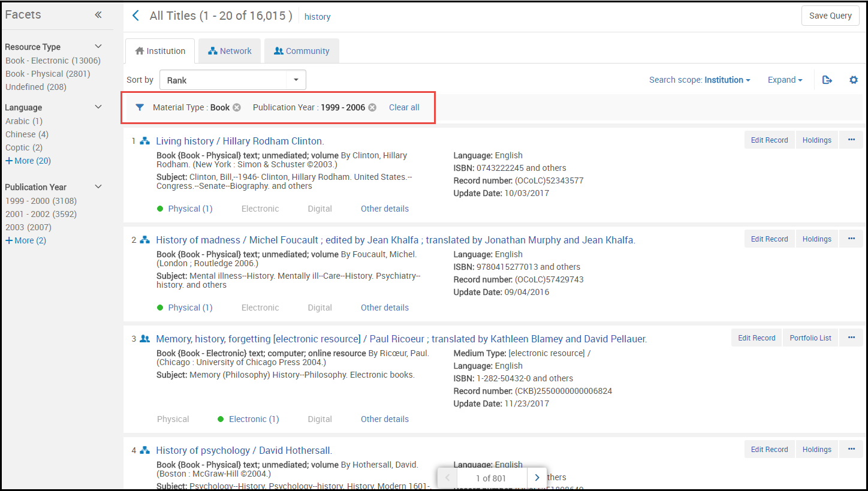The width and height of the screenshot is (868, 491).
Task: Click network icon beside History of psychology
Action: [144, 450]
